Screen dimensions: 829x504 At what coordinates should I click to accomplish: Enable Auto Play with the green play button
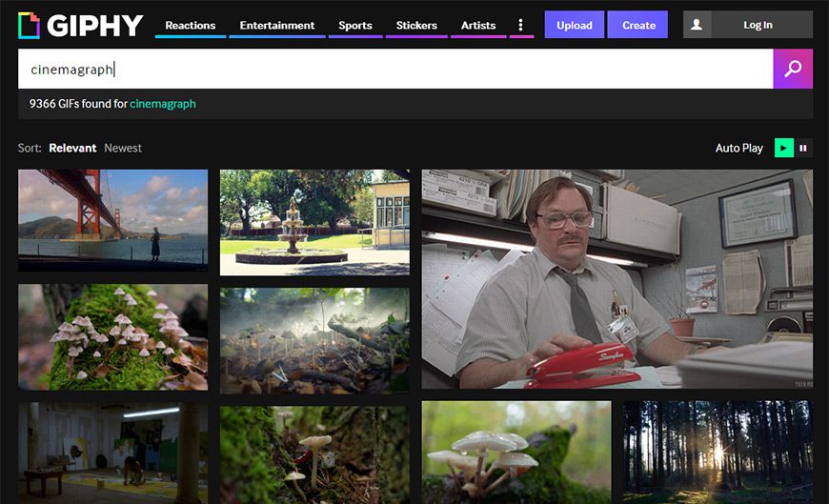click(x=783, y=148)
